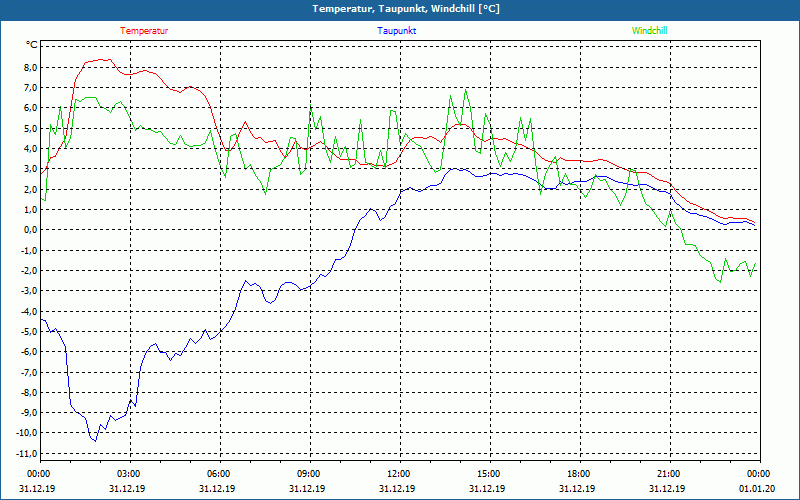Click the '00:00' label above '01.01.20'
Screen dimensions: 800x500
click(759, 474)
